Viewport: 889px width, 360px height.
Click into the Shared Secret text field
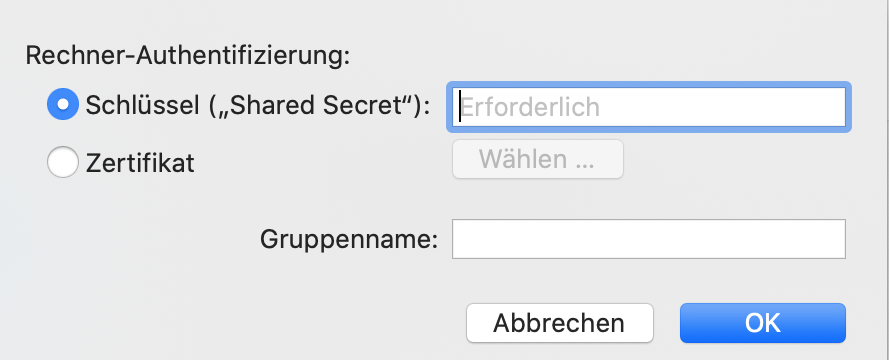(649, 107)
